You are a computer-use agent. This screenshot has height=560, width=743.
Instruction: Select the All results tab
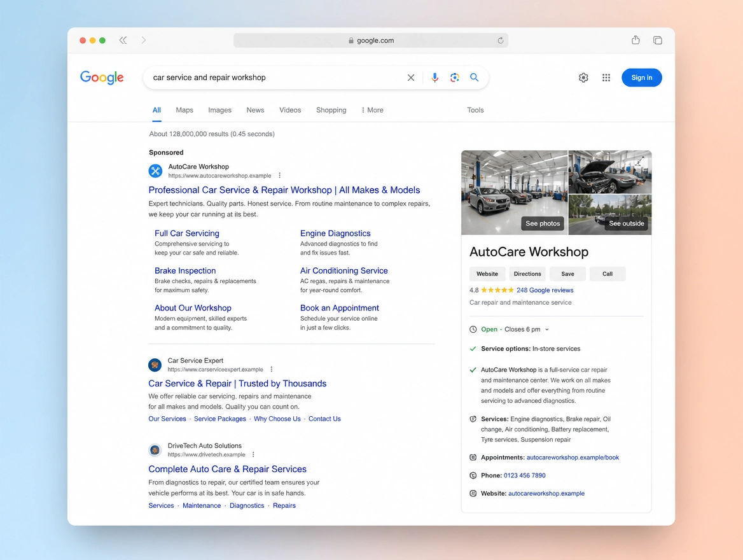[156, 110]
